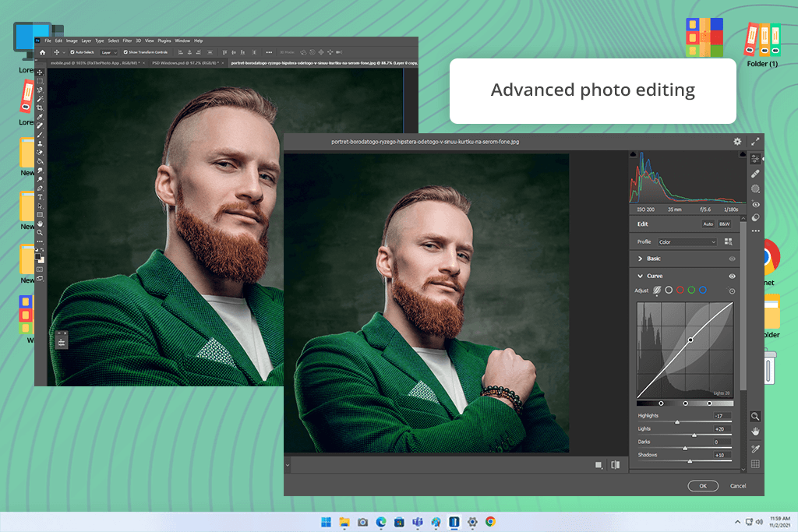Image resolution: width=798 pixels, height=532 pixels.
Task: Select the Hand tool in Photoshop toolbox
Action: tap(40, 224)
